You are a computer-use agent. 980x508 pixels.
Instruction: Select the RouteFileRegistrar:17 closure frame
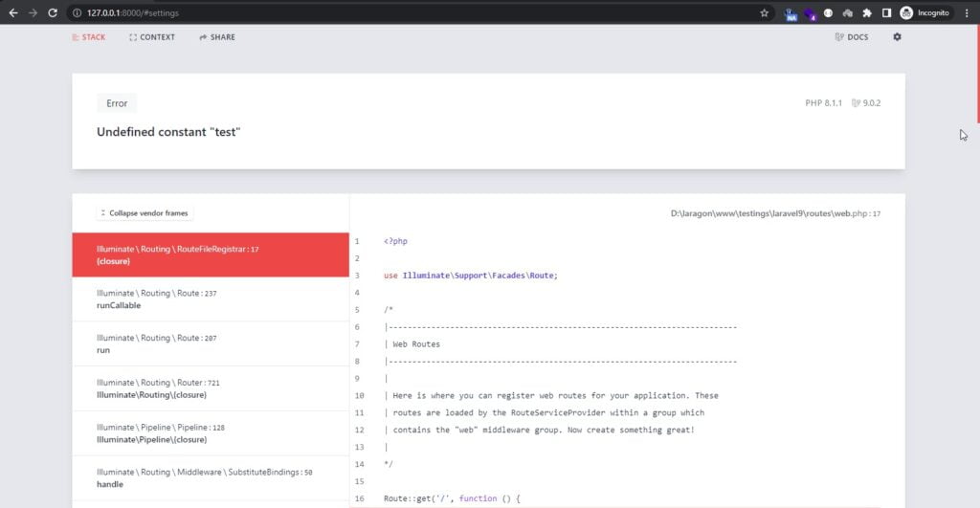click(211, 254)
